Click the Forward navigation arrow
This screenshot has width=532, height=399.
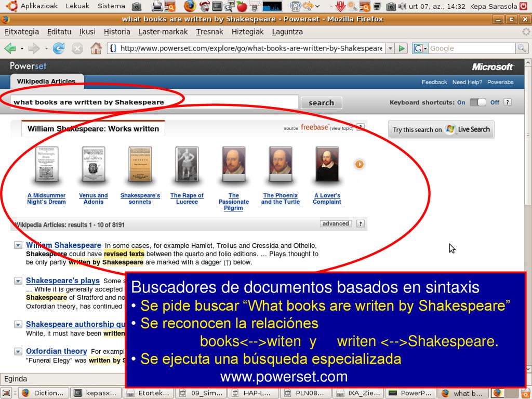34,48
